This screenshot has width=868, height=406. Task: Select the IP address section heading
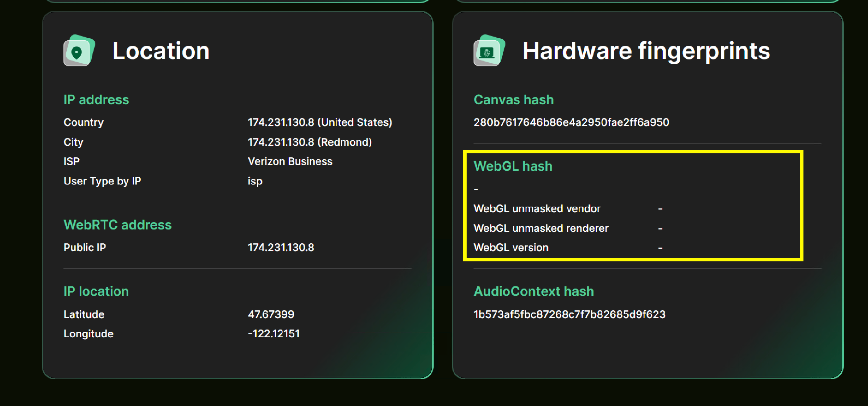pyautogui.click(x=96, y=100)
